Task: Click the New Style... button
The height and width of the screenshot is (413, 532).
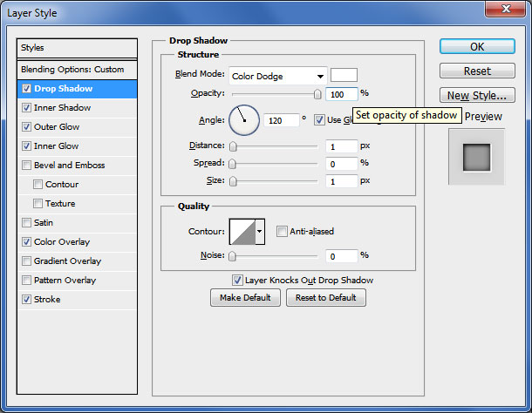Action: (x=477, y=95)
